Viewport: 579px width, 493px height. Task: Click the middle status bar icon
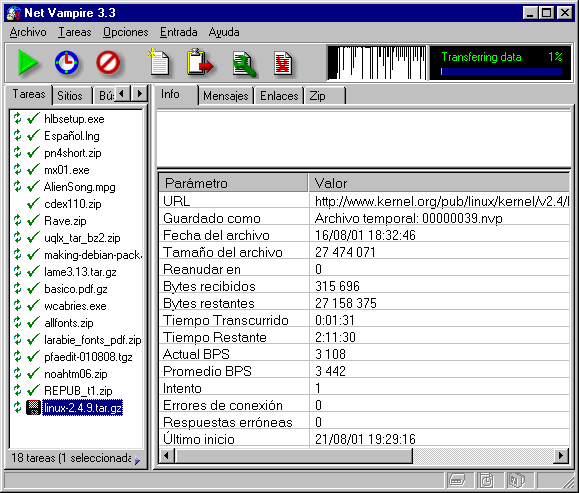(486, 480)
